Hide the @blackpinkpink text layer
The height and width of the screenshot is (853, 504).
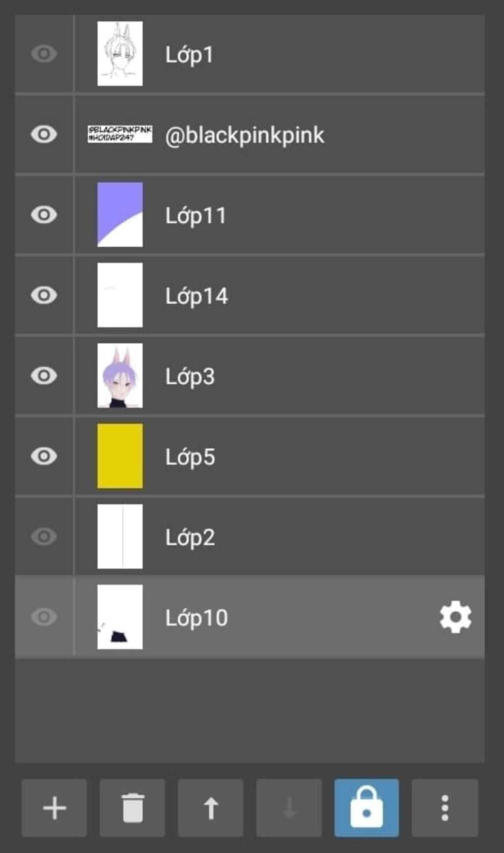[x=44, y=134]
